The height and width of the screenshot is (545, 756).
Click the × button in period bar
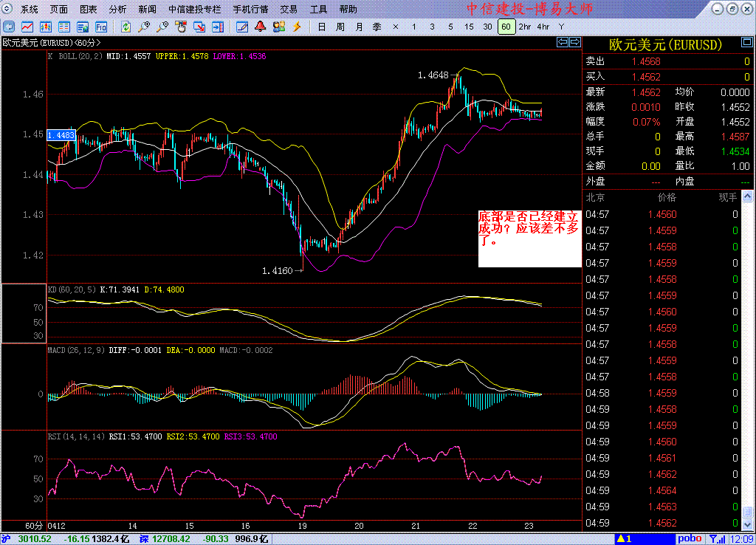click(x=396, y=27)
